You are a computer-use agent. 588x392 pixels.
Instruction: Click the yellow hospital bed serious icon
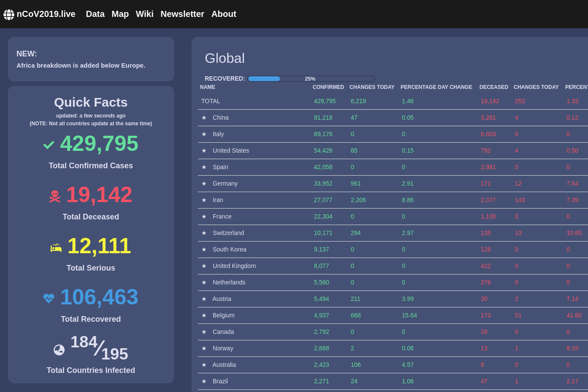click(56, 248)
